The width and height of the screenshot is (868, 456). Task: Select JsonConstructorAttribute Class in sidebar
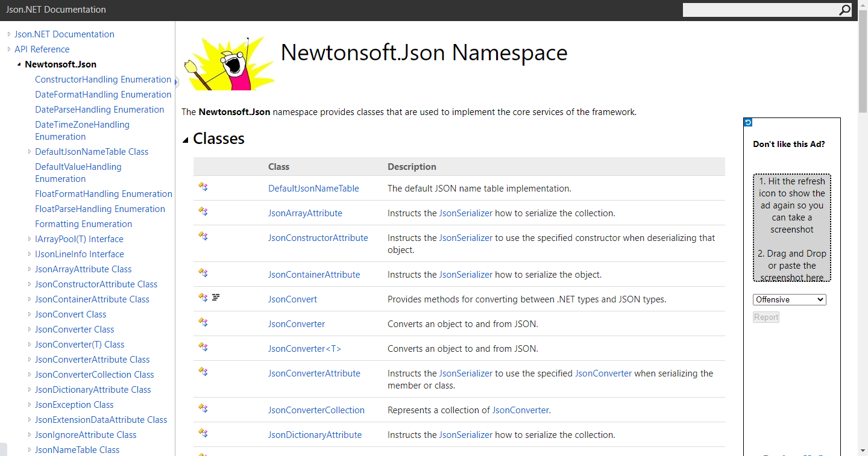[96, 284]
